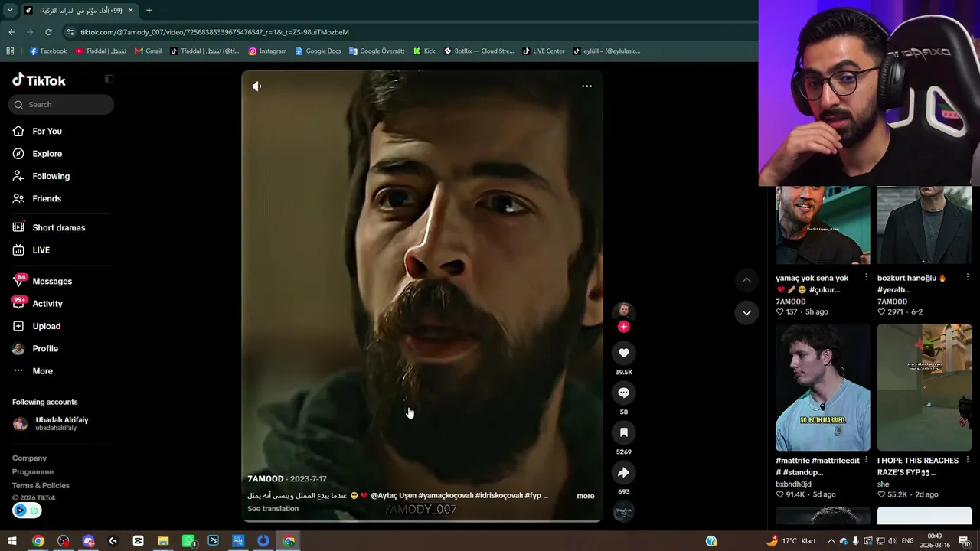Mute the TikTok video sound
Viewport: 980px width, 551px height.
256,86
